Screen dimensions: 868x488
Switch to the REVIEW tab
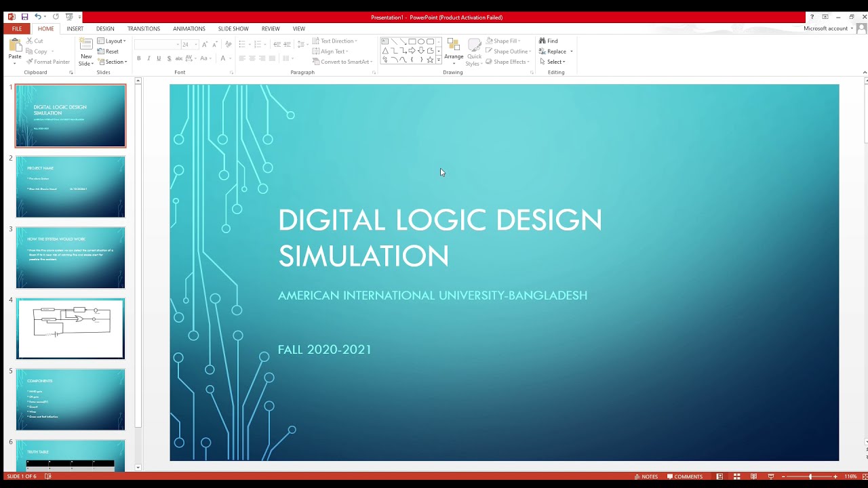pos(271,28)
